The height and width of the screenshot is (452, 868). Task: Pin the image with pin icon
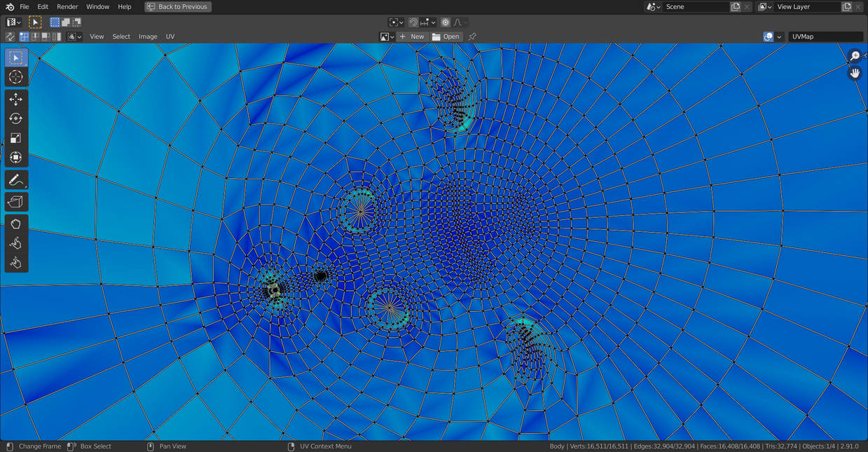point(472,36)
